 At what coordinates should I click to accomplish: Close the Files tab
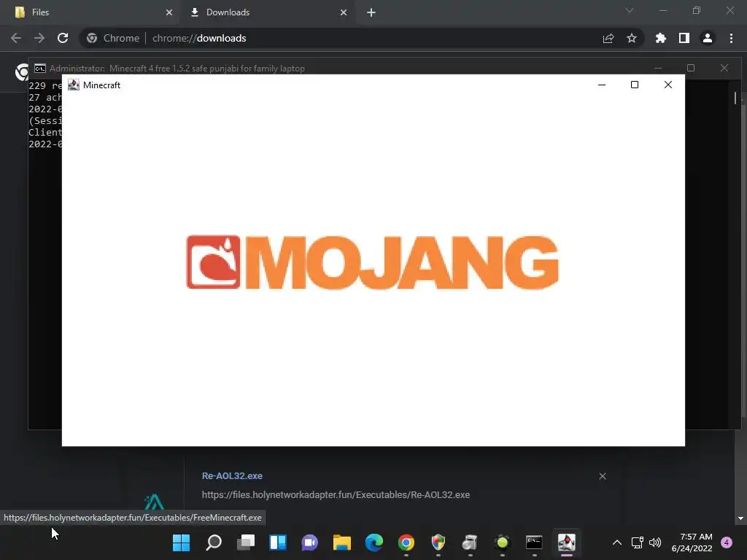[169, 12]
